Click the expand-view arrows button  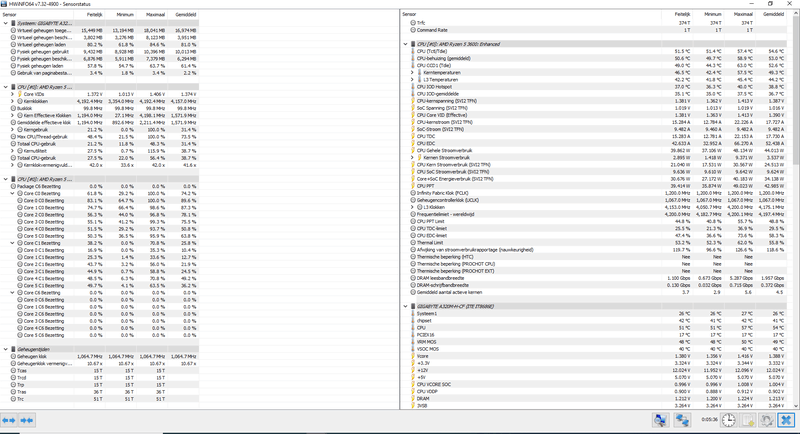9,420
